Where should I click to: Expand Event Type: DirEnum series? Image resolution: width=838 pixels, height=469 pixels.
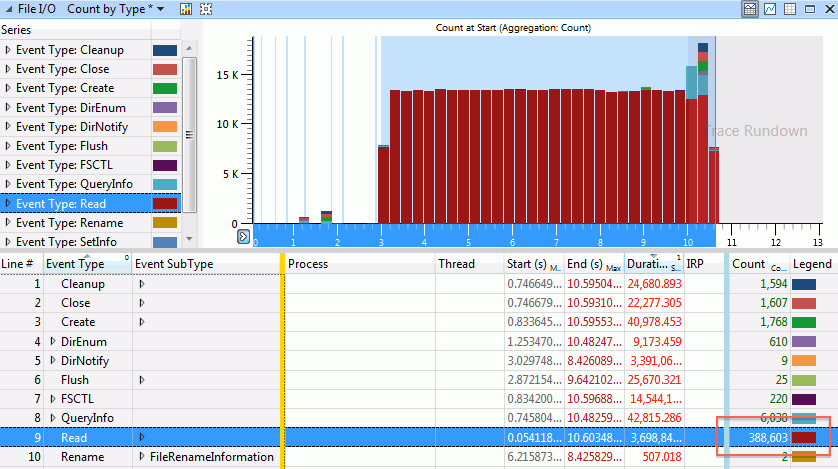click(7, 107)
